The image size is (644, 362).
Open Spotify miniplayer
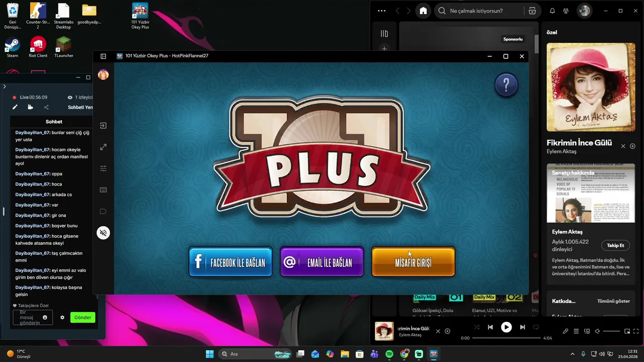627,331
